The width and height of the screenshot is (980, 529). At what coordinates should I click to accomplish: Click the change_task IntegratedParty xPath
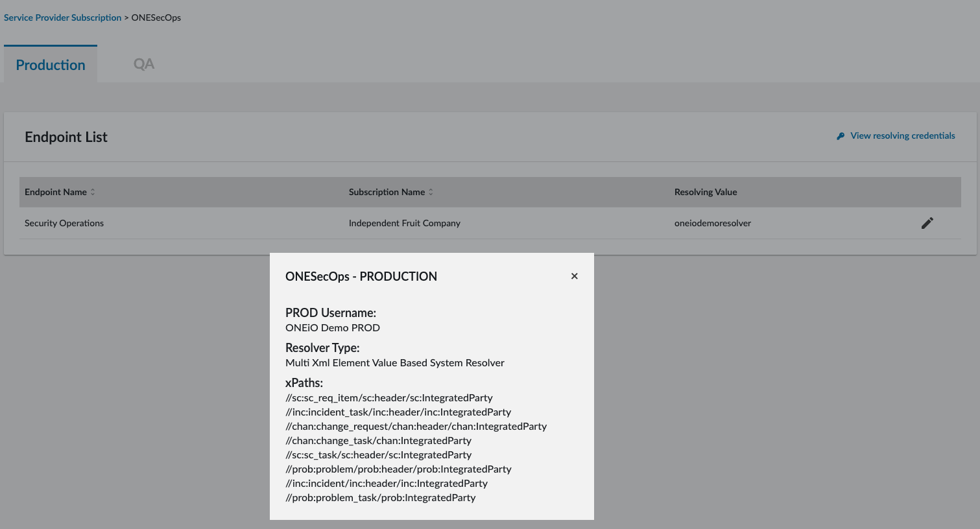(379, 441)
